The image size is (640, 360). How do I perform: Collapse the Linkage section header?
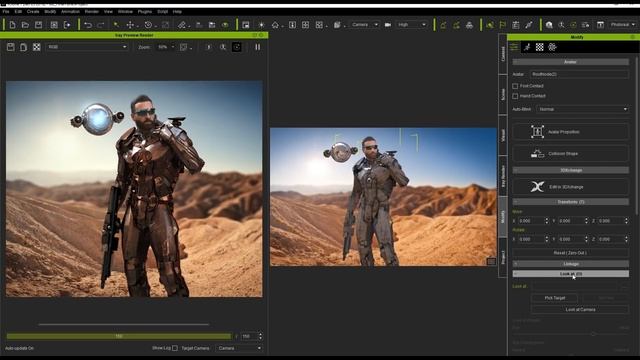tap(571, 264)
